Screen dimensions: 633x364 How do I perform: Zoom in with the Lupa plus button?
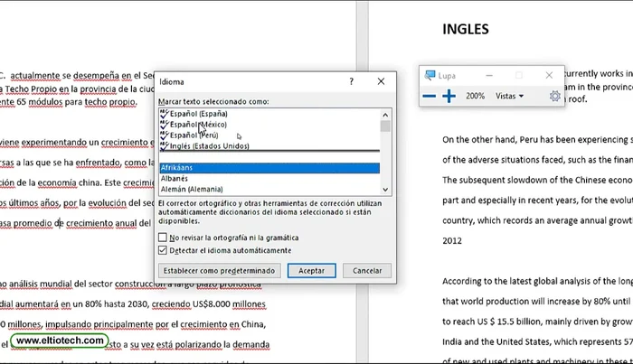pyautogui.click(x=449, y=96)
